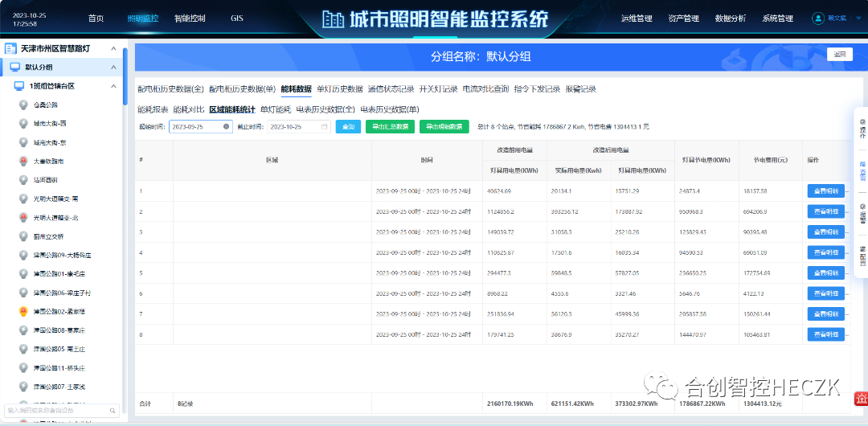Click the computer icon next to 默认分组
This screenshot has width=868, height=426.
[x=14, y=68]
